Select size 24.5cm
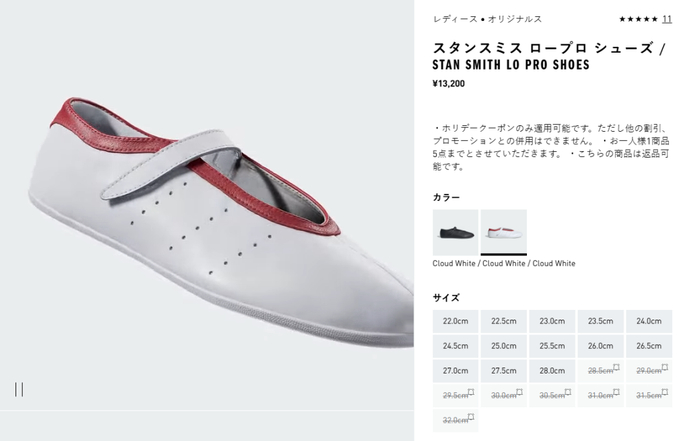700x441 pixels. pyautogui.click(x=455, y=346)
